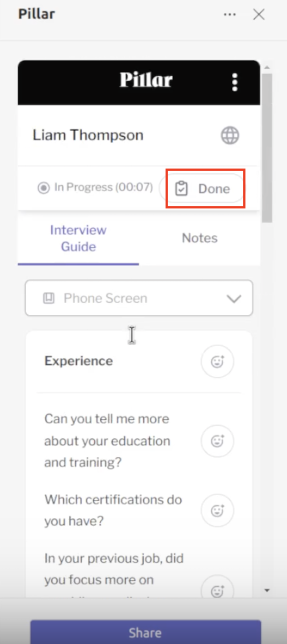287x644 pixels.
Task: Close the Pillar side panel
Action: tap(258, 14)
